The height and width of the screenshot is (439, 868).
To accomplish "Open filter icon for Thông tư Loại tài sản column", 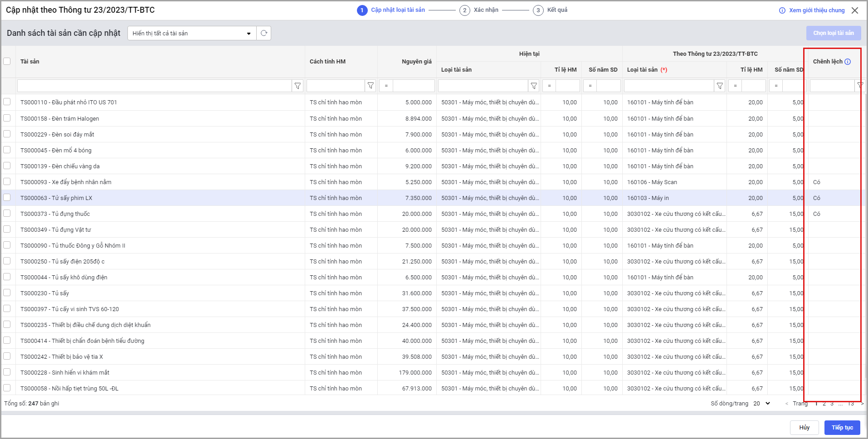I will click(720, 86).
